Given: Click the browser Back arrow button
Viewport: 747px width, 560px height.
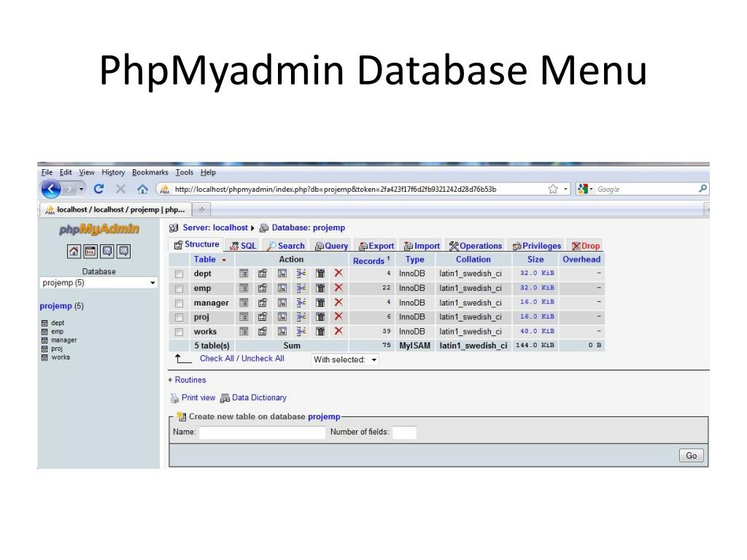Looking at the screenshot, I should coord(52,189).
